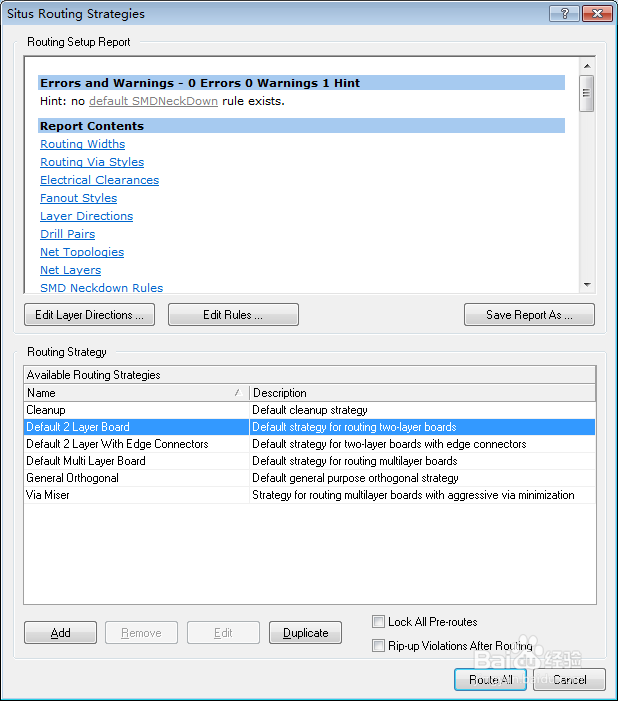The width and height of the screenshot is (618, 701).
Task: Open the Fanout Styles link
Action: [x=79, y=198]
